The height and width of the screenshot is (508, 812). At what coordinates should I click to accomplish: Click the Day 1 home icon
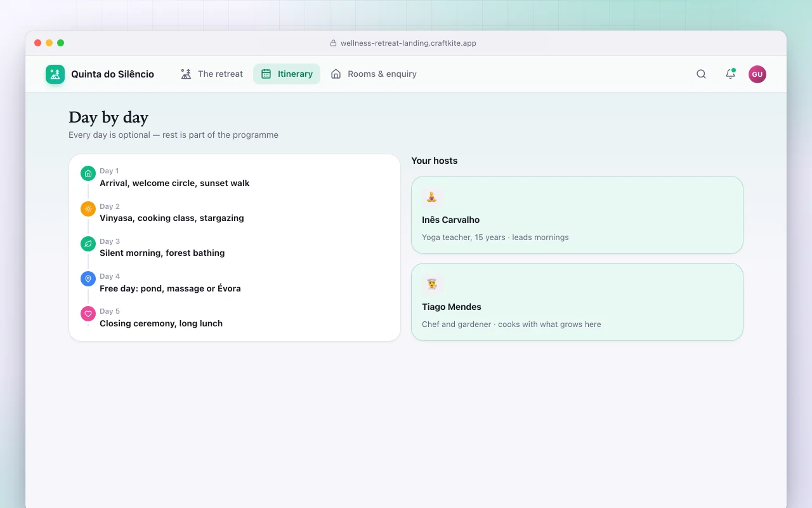[x=88, y=173]
